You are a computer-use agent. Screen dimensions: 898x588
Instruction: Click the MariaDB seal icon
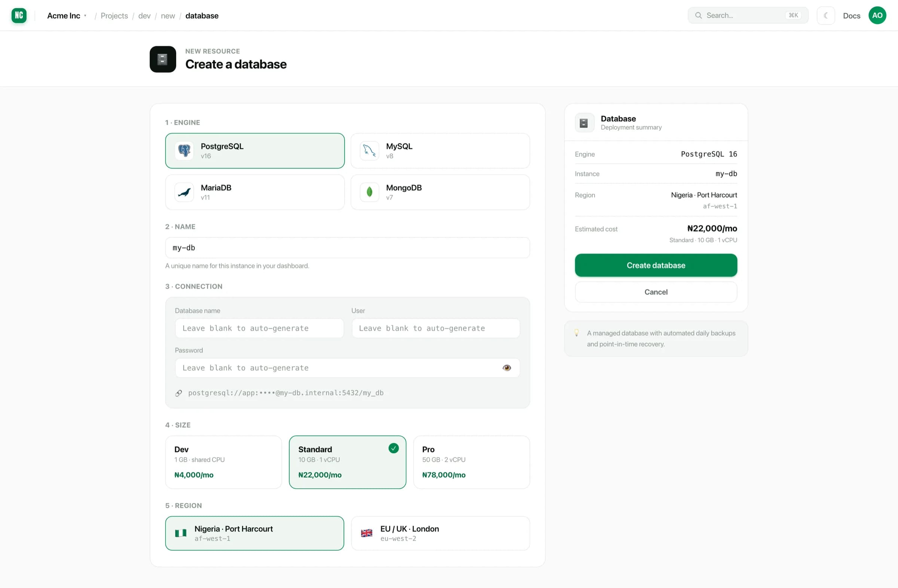(x=184, y=192)
